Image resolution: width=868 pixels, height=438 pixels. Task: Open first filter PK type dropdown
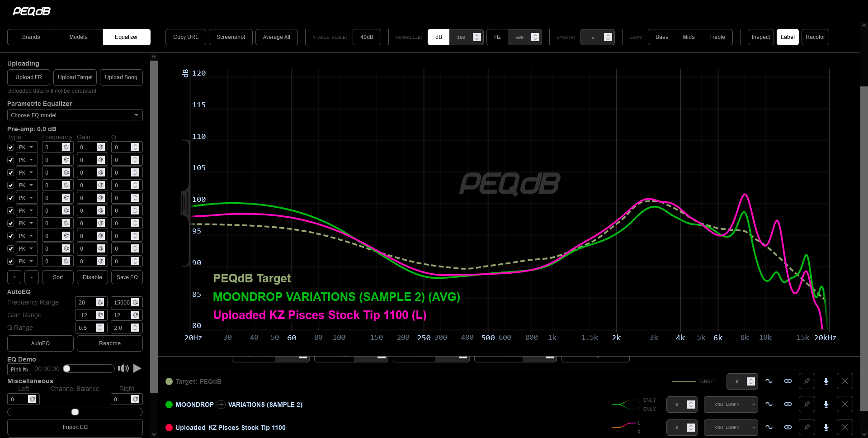(x=27, y=147)
